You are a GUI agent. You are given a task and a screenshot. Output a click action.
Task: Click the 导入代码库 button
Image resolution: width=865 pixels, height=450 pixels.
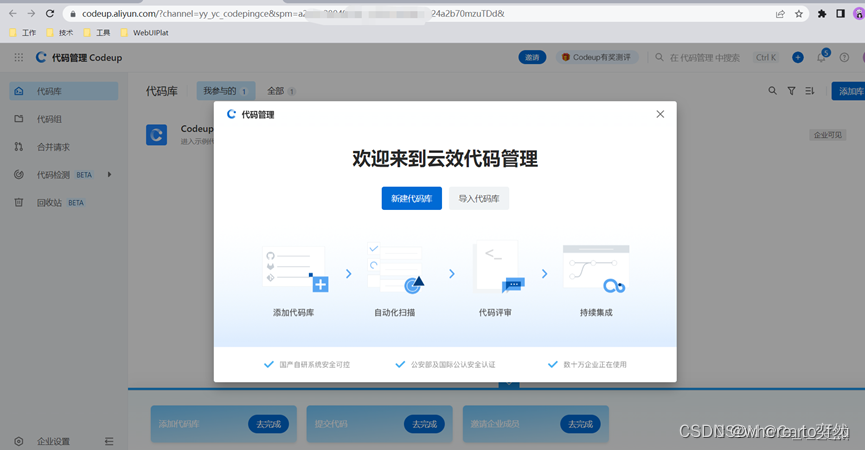pos(479,199)
